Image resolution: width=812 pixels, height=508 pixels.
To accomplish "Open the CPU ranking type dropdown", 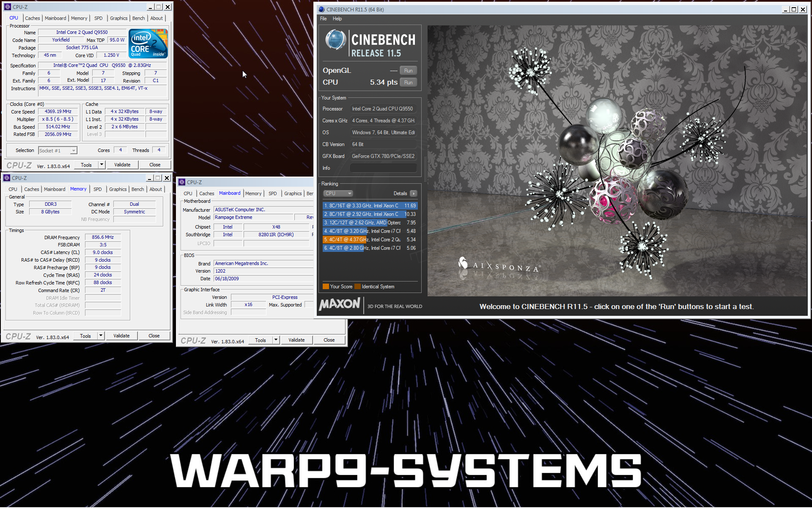I will pyautogui.click(x=338, y=193).
